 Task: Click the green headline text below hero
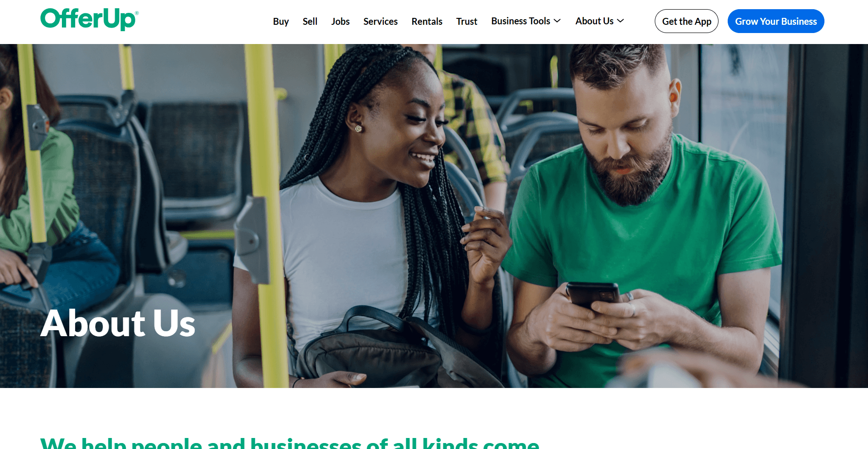tap(290, 443)
